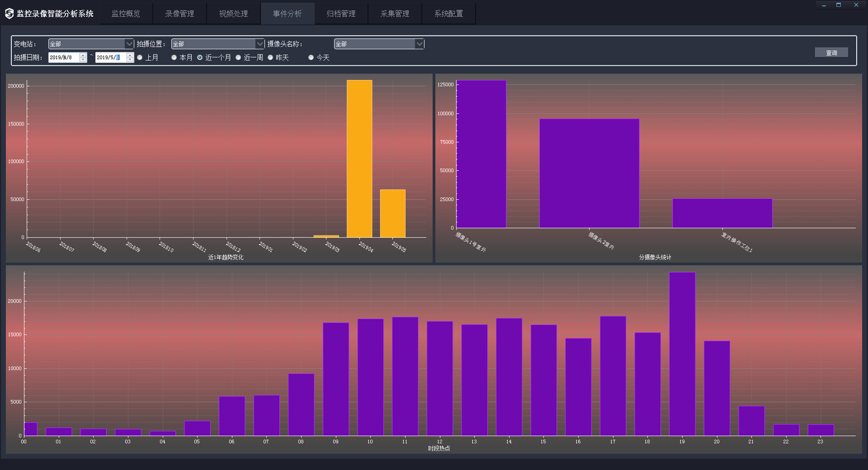Click the hour 08 bar in 时段热点 chart

(301, 405)
